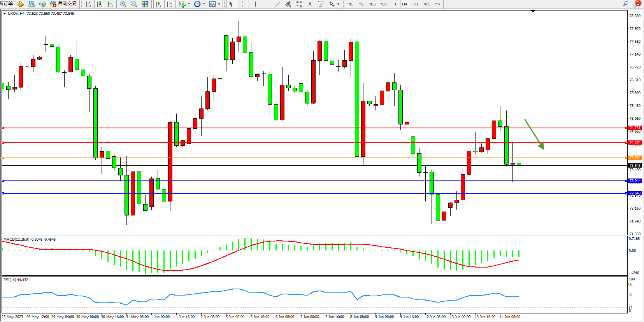Toggle chart auto scroll

pos(158,4)
